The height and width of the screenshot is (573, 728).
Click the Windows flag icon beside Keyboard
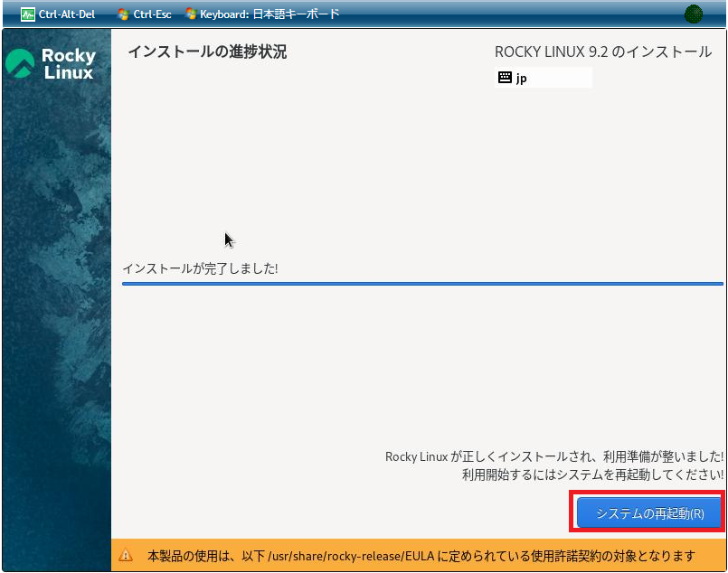[x=191, y=14]
